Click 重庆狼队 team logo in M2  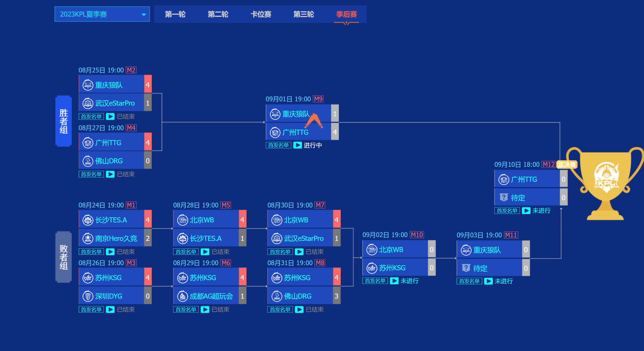tap(88, 85)
